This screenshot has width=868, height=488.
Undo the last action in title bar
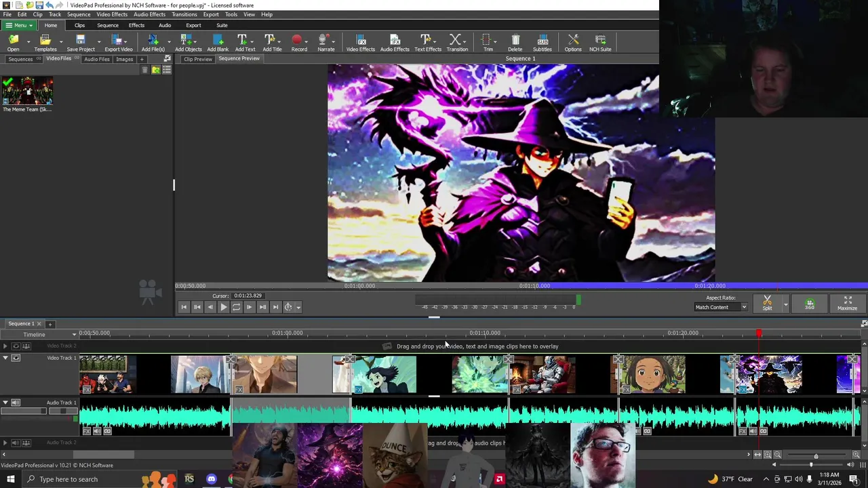(x=50, y=5)
